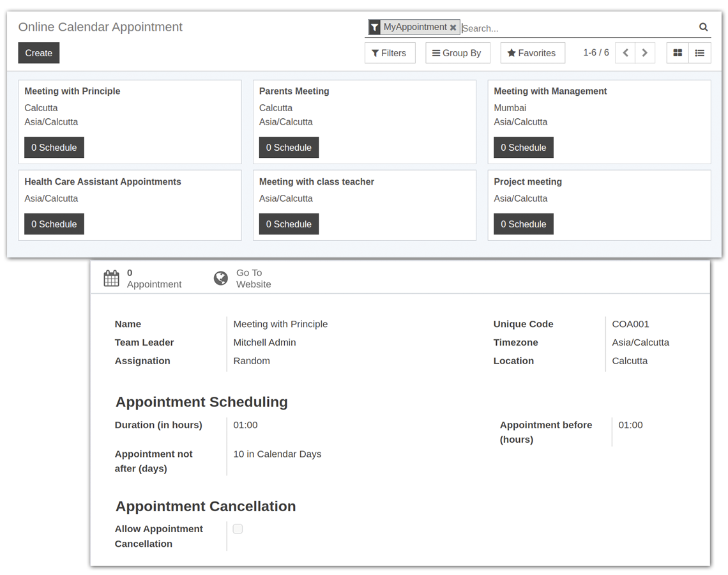Click the funnel icon in MyAppointment tag

click(x=375, y=27)
